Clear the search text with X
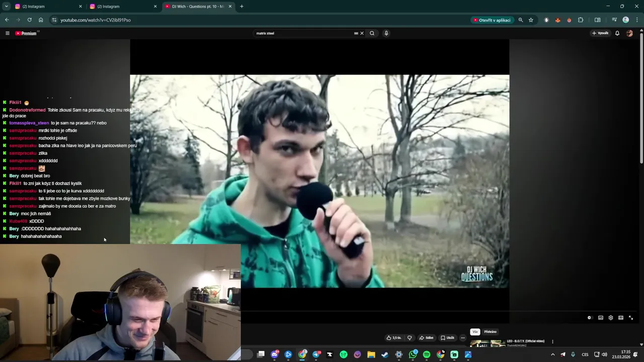 pyautogui.click(x=362, y=33)
